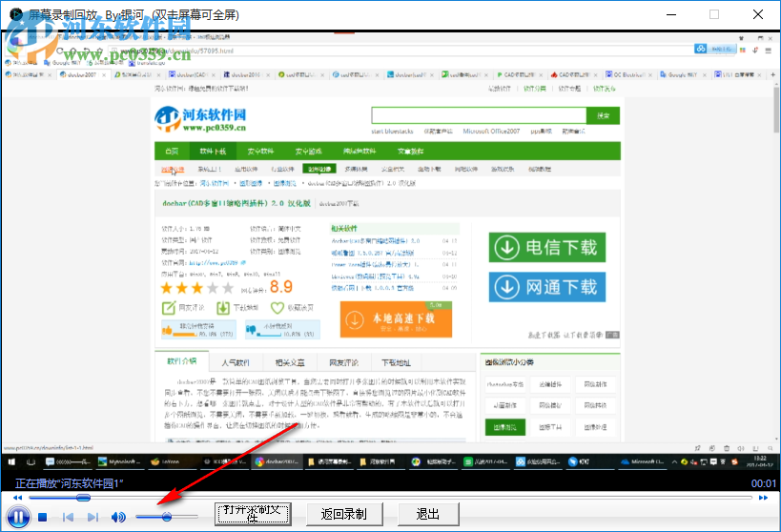781x532 pixels.
Task: Click the 00:01 elapsed time display
Action: (763, 483)
